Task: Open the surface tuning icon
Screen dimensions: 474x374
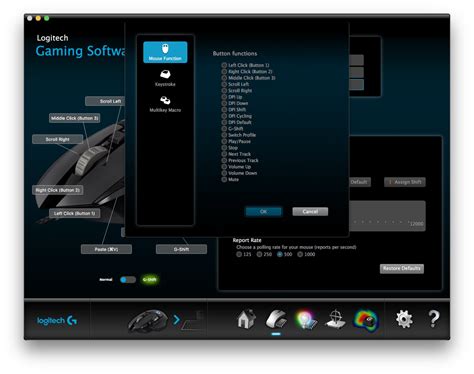Action: [x=335, y=319]
